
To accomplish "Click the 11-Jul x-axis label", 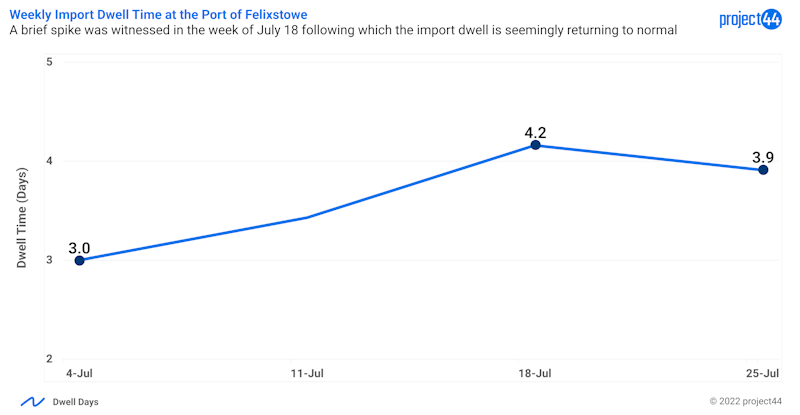I will [x=307, y=374].
